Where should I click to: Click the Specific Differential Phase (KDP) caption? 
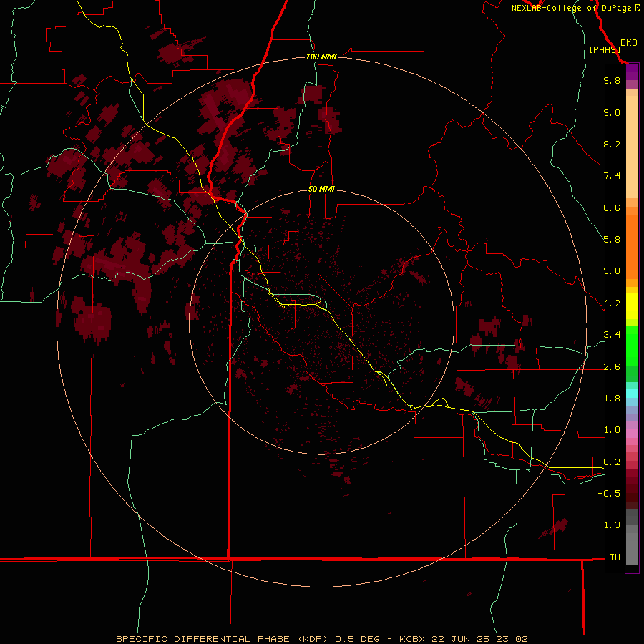click(x=222, y=639)
